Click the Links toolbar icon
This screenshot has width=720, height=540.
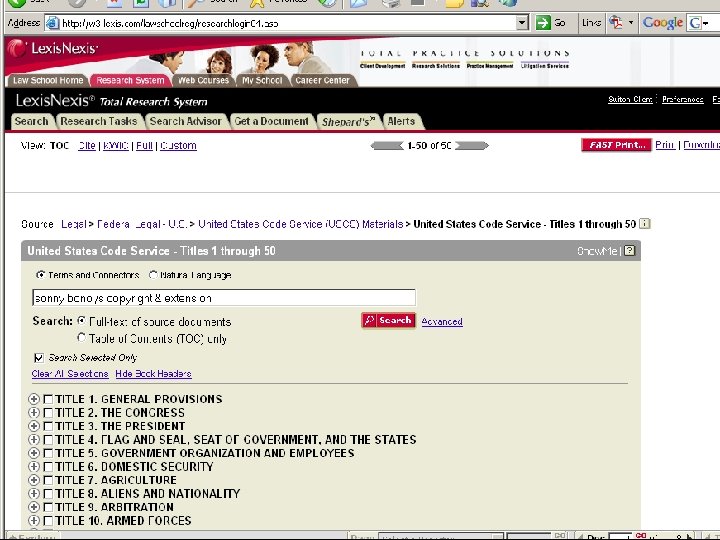tap(615, 22)
